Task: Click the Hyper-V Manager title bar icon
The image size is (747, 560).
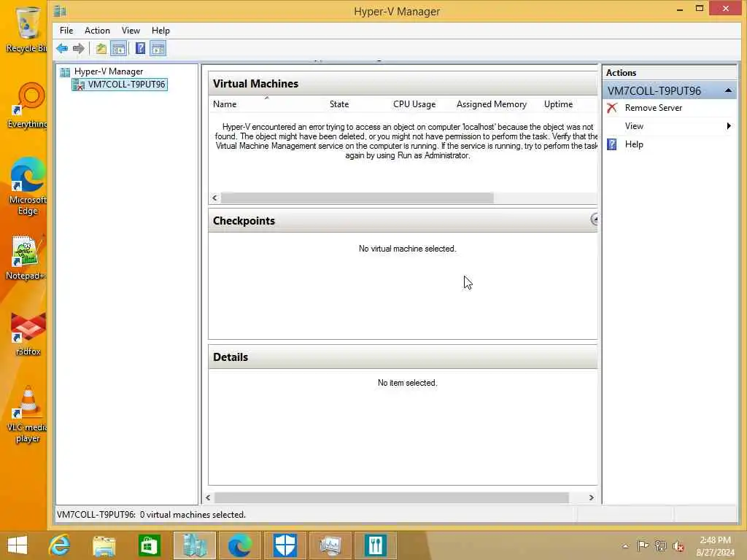Action: pos(60,11)
